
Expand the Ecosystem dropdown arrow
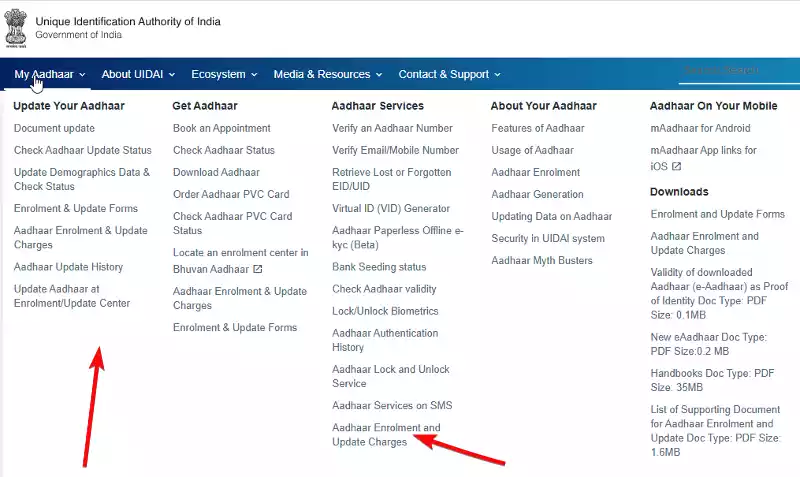click(x=254, y=74)
